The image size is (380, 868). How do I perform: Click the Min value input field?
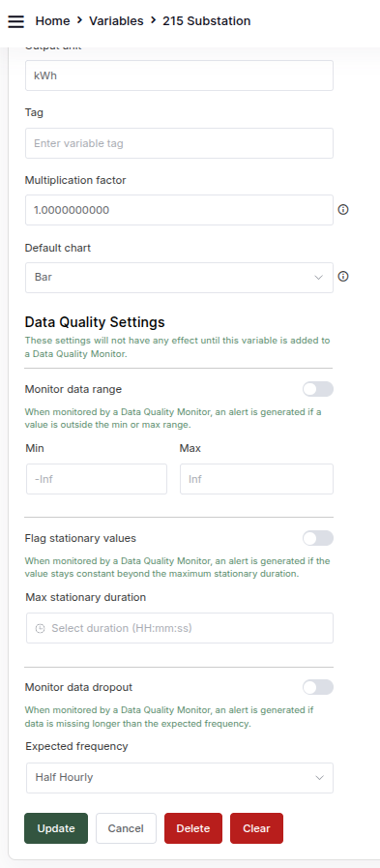tap(97, 479)
